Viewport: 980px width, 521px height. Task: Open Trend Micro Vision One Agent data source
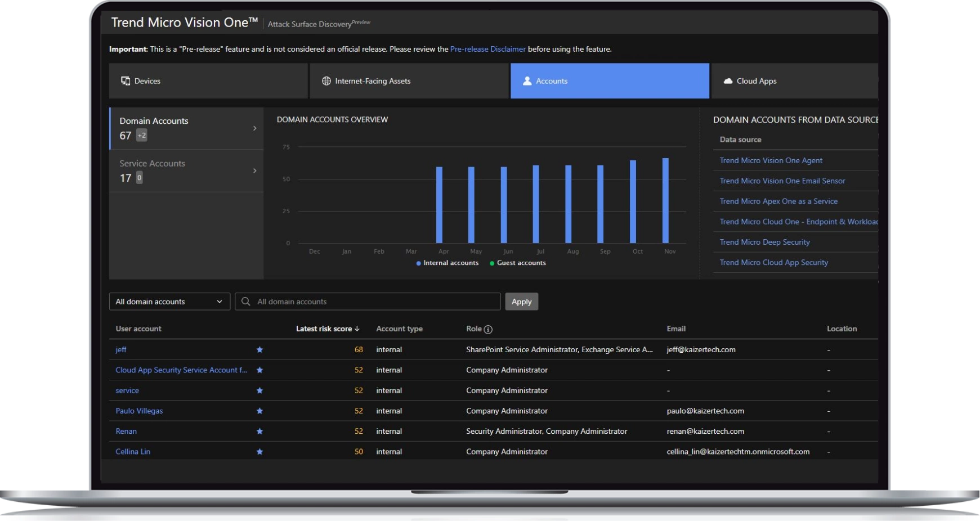(771, 160)
